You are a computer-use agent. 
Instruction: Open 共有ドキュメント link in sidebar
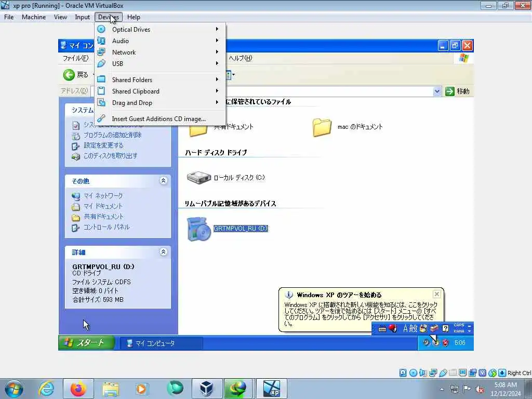(x=103, y=217)
